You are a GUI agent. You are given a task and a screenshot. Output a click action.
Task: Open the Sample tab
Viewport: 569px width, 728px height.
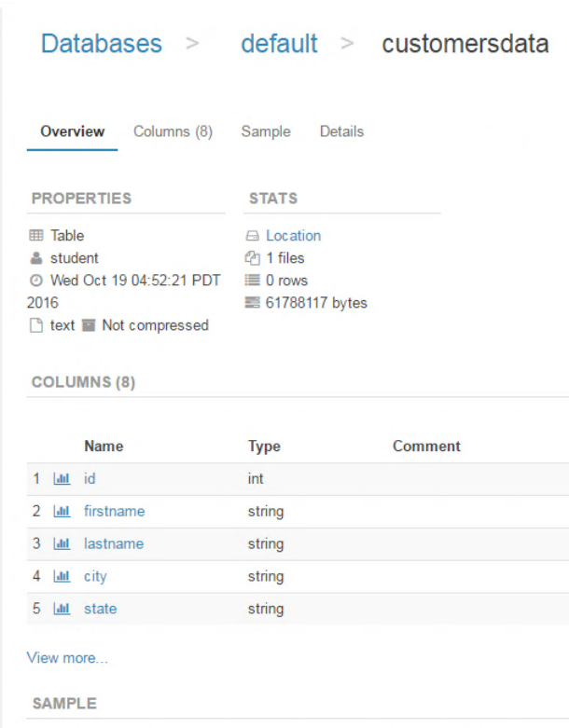tap(266, 132)
